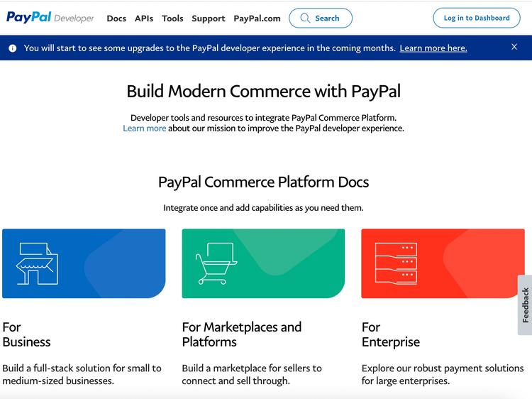Click 'Explore our robust payment solutions' description

443,375
